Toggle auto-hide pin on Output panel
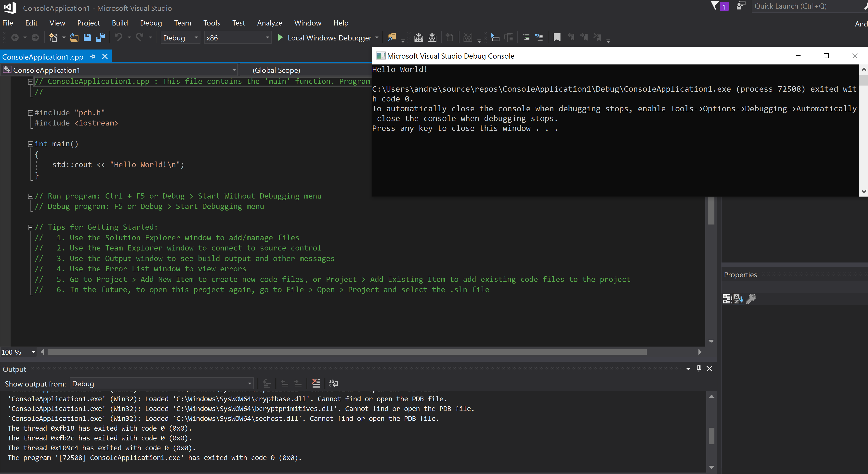 tap(699, 369)
